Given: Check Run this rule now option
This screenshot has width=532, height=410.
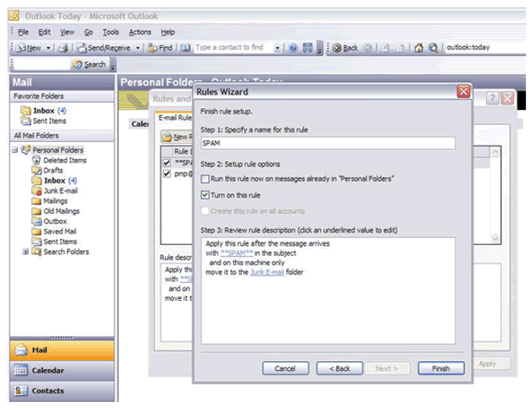Looking at the screenshot, I should (x=205, y=179).
